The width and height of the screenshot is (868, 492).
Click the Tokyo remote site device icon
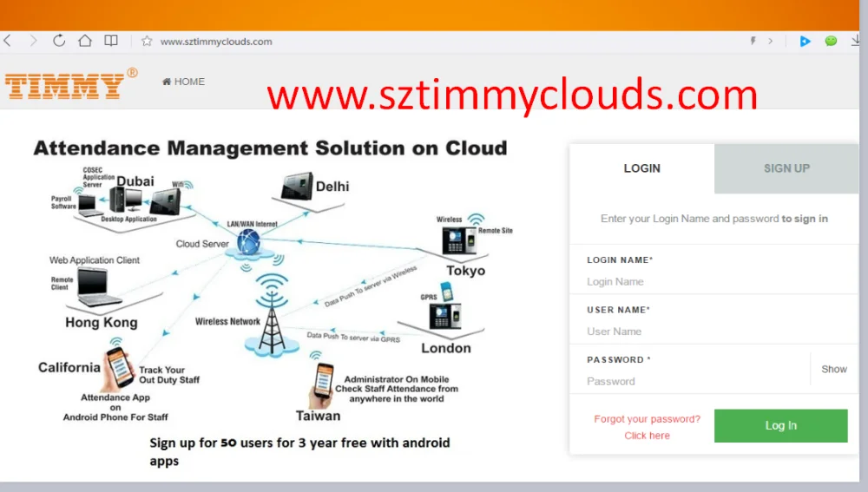(x=459, y=240)
